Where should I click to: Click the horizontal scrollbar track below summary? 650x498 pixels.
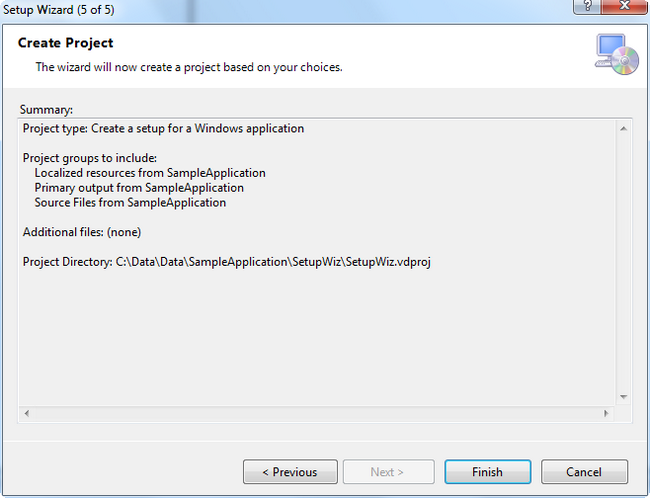coord(317,413)
